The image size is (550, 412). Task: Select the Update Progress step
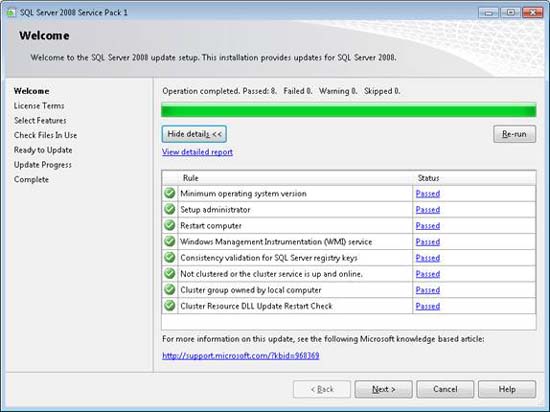(x=42, y=164)
